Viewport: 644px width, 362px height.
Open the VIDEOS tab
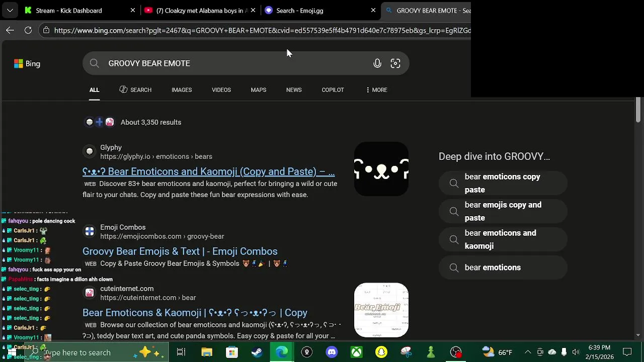[221, 90]
